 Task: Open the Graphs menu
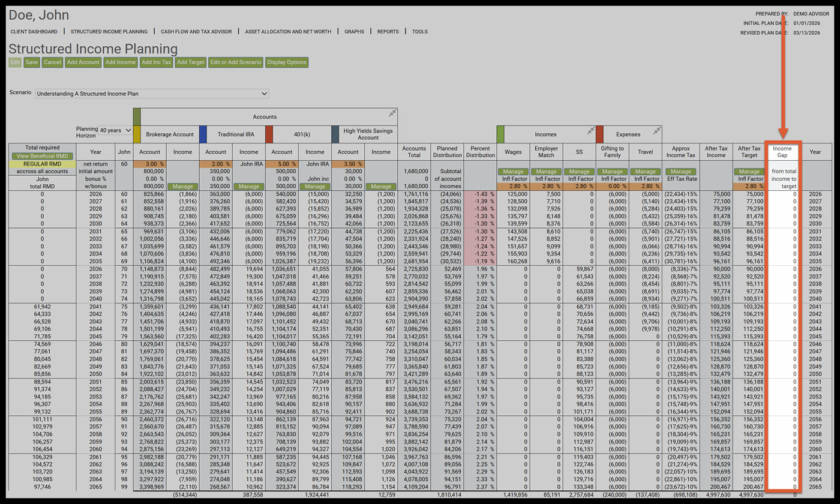(x=354, y=31)
